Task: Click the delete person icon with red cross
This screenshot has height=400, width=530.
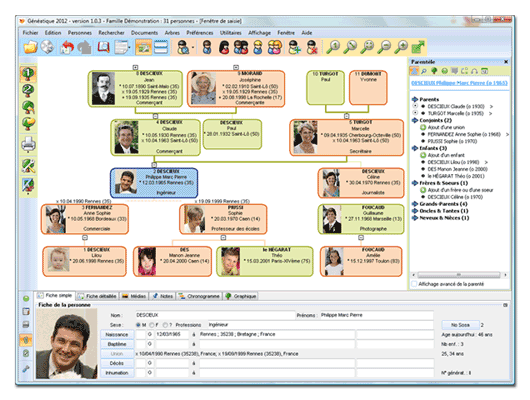Action: (312, 47)
